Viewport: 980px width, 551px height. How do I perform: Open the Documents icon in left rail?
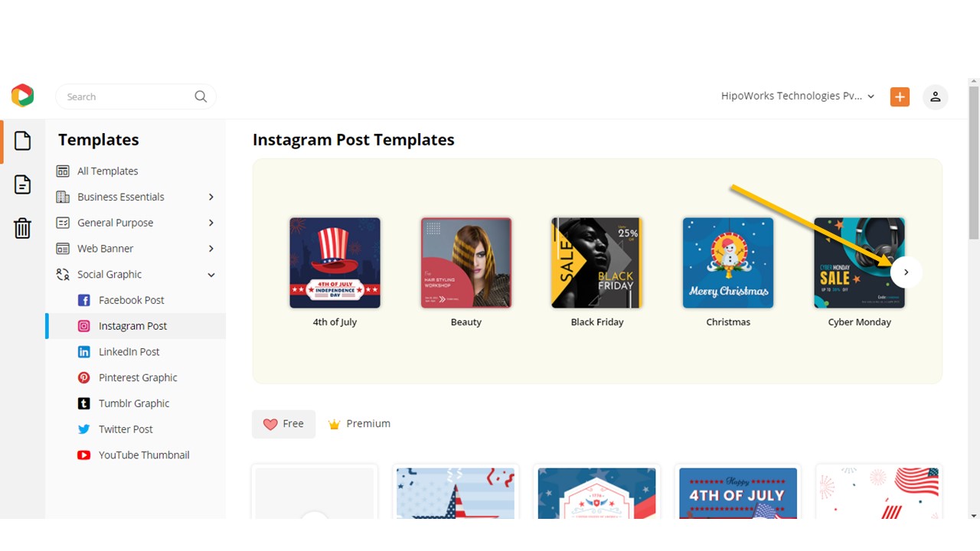pos(23,184)
